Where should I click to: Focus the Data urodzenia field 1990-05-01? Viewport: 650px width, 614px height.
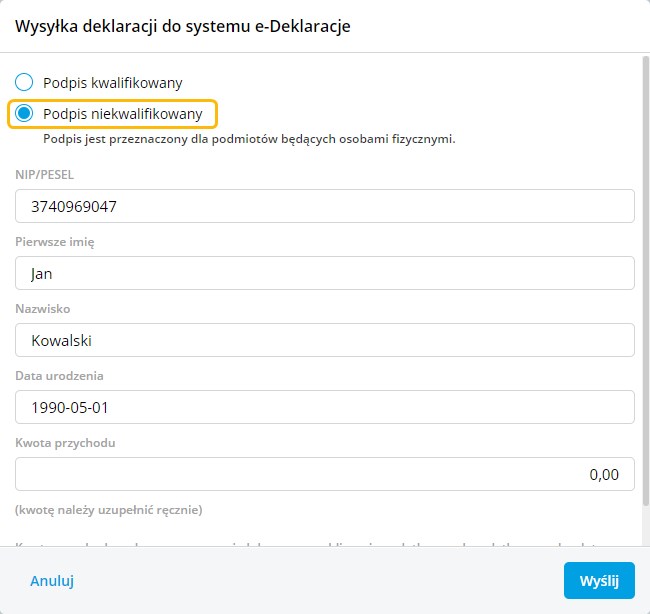tap(325, 407)
